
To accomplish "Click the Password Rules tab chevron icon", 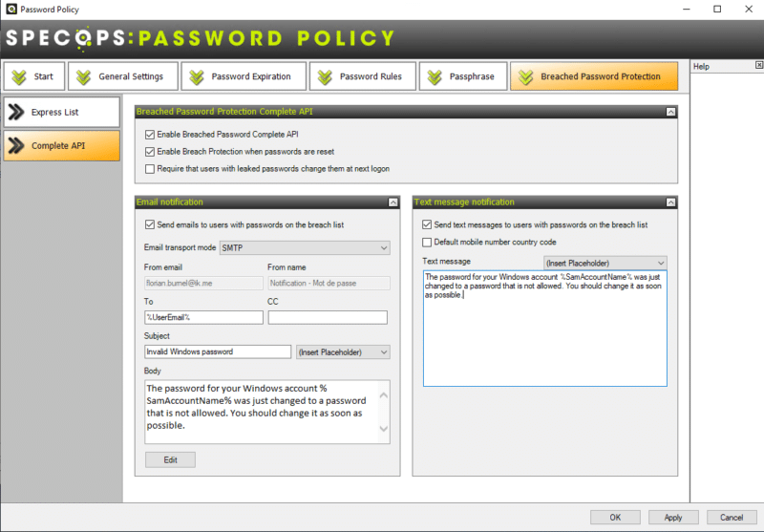I will point(325,77).
